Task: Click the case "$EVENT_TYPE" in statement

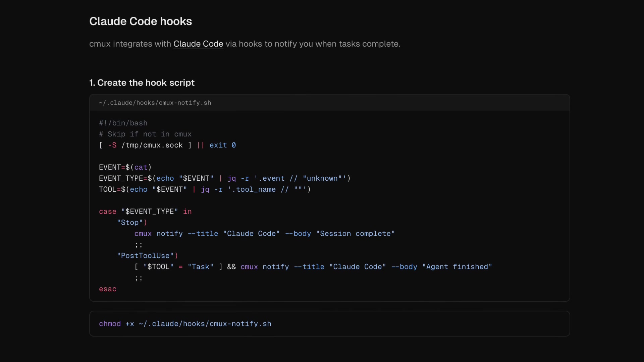Action: pyautogui.click(x=145, y=211)
